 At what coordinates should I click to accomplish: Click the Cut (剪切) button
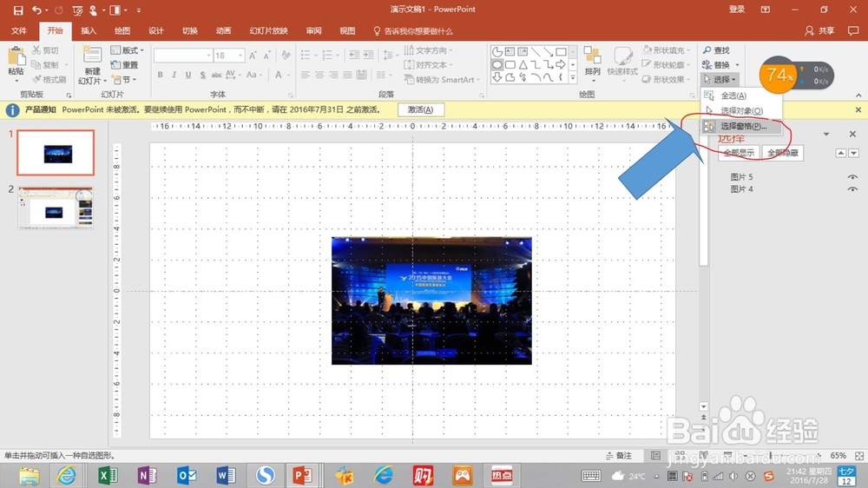[45, 50]
